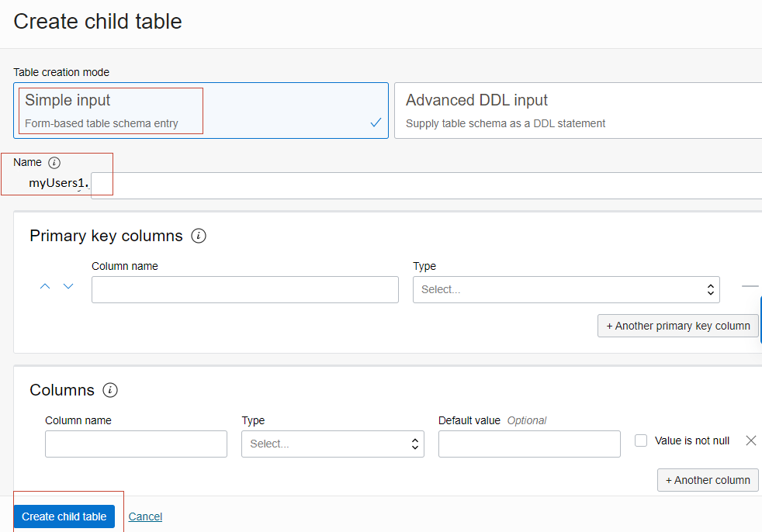Switch to Advanced DDL input mode
Screen dimensions: 762x532
pyautogui.click(x=577, y=111)
